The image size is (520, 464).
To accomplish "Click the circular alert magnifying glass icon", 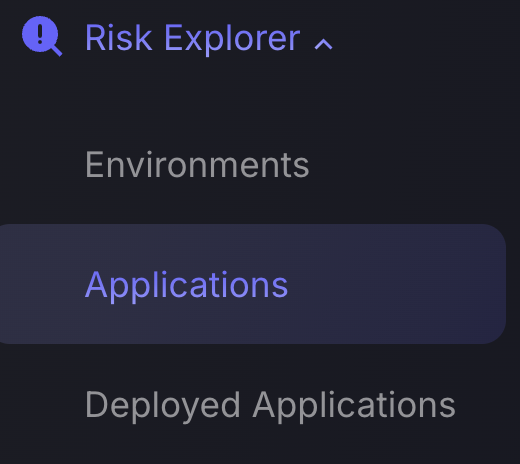I will (x=42, y=36).
